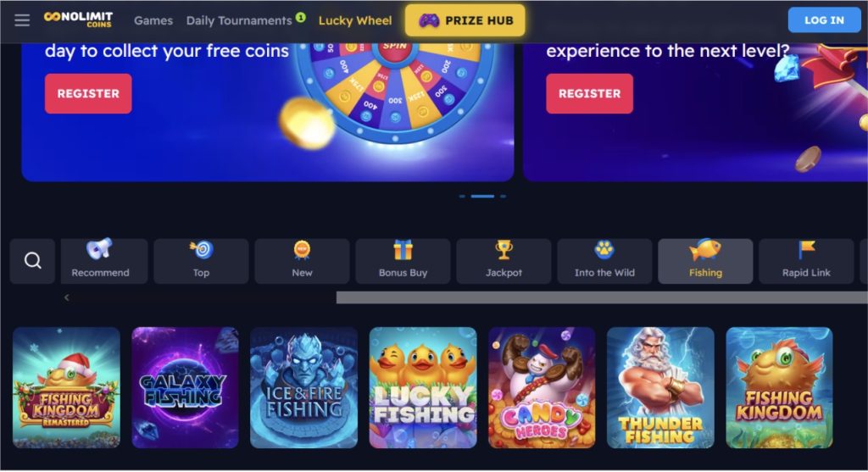Select the first carousel indicator dot
This screenshot has width=868, height=472.
pos(462,197)
